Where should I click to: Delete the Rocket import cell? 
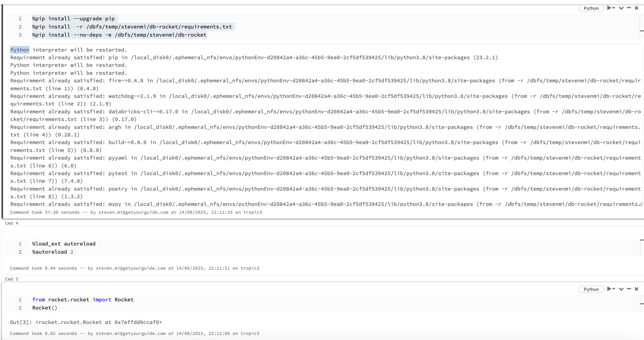[x=636, y=289]
